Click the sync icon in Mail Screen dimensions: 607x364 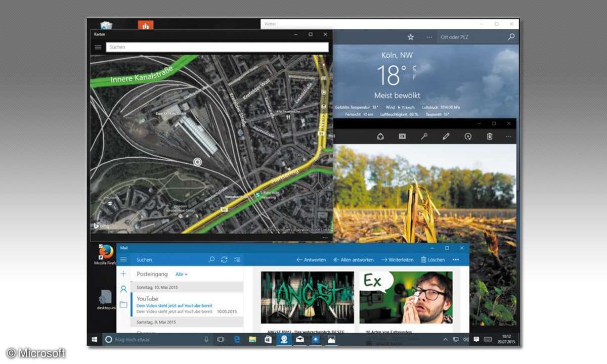224,259
